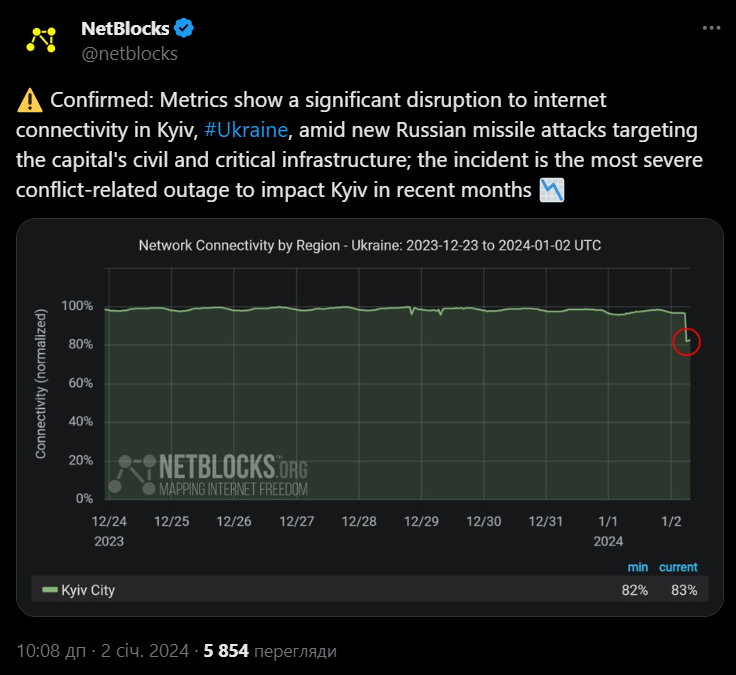Click the 83% current value

pyautogui.click(x=684, y=590)
